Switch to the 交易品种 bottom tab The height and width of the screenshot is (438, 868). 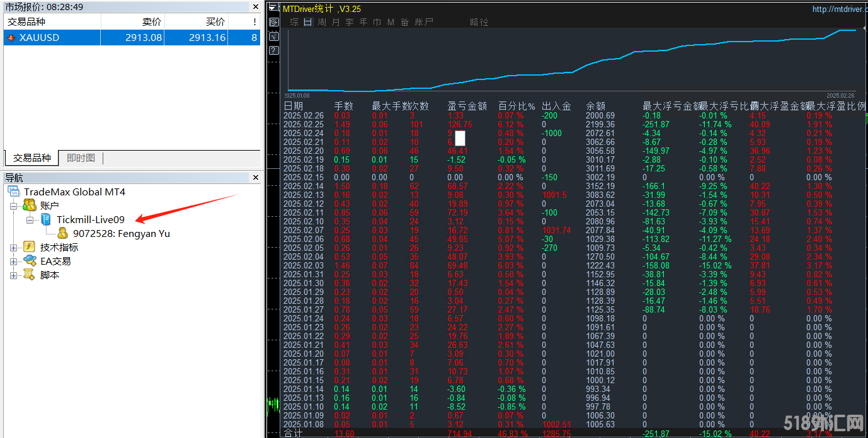[x=31, y=158]
